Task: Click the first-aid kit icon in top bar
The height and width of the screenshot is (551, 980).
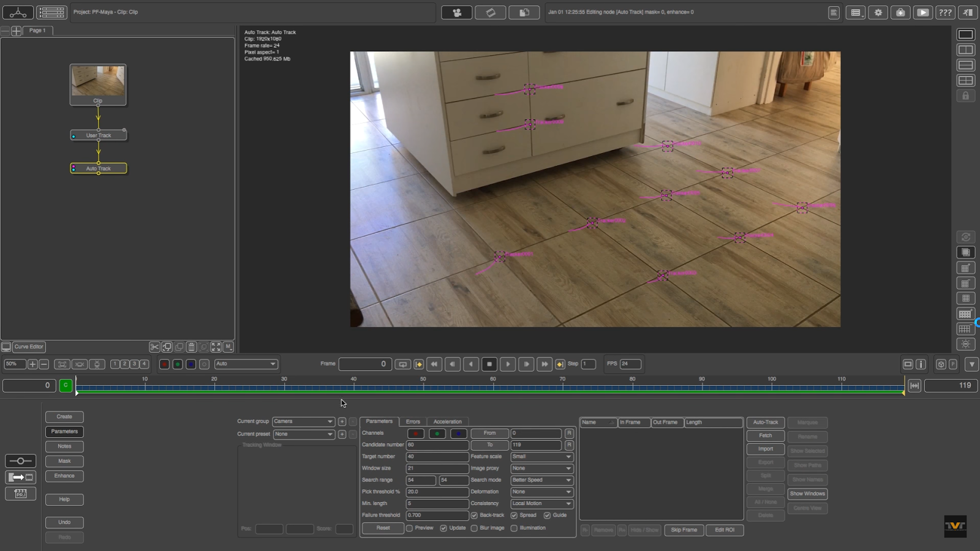Action: pyautogui.click(x=900, y=12)
